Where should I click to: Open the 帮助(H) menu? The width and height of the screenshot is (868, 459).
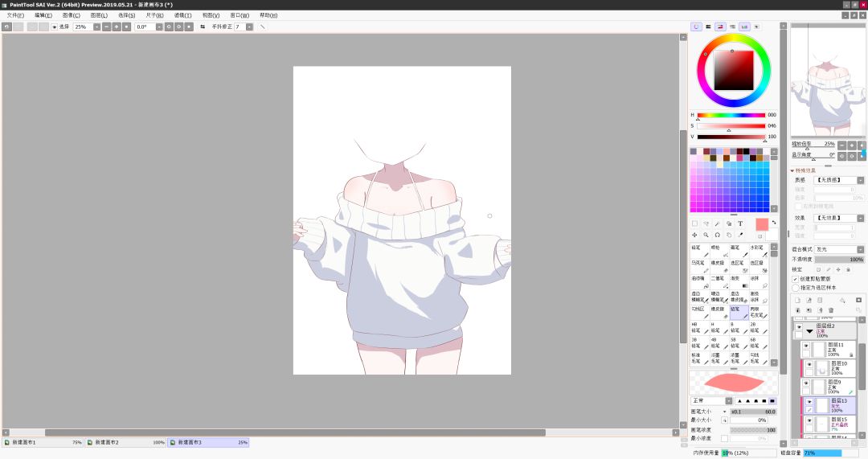(268, 15)
